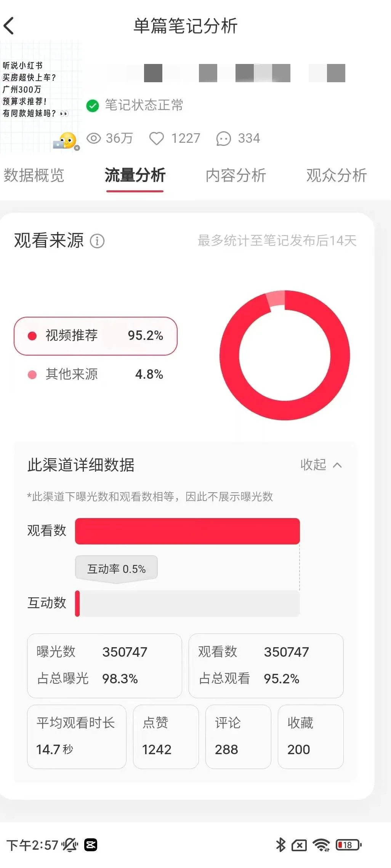Click the red 观看数 bar

coord(187,531)
